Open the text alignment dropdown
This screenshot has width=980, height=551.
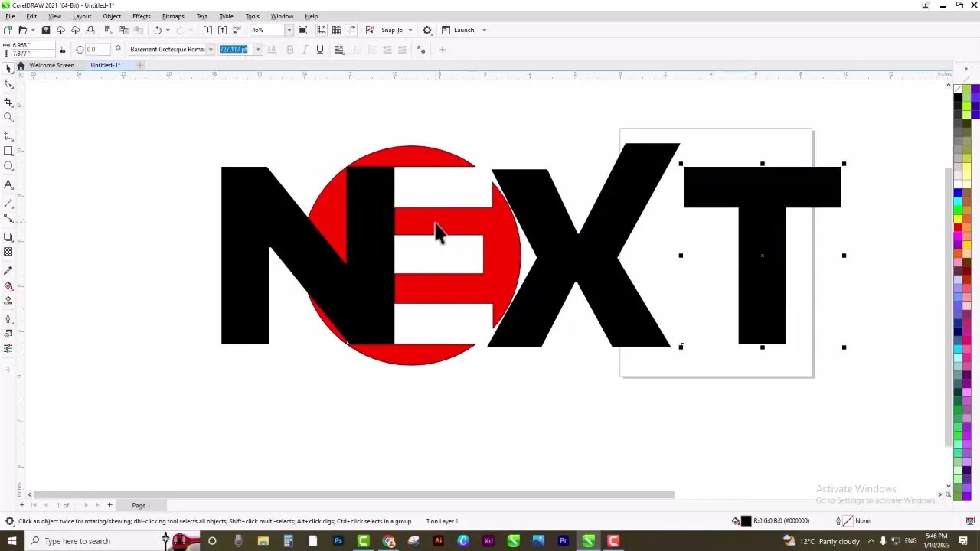point(339,50)
